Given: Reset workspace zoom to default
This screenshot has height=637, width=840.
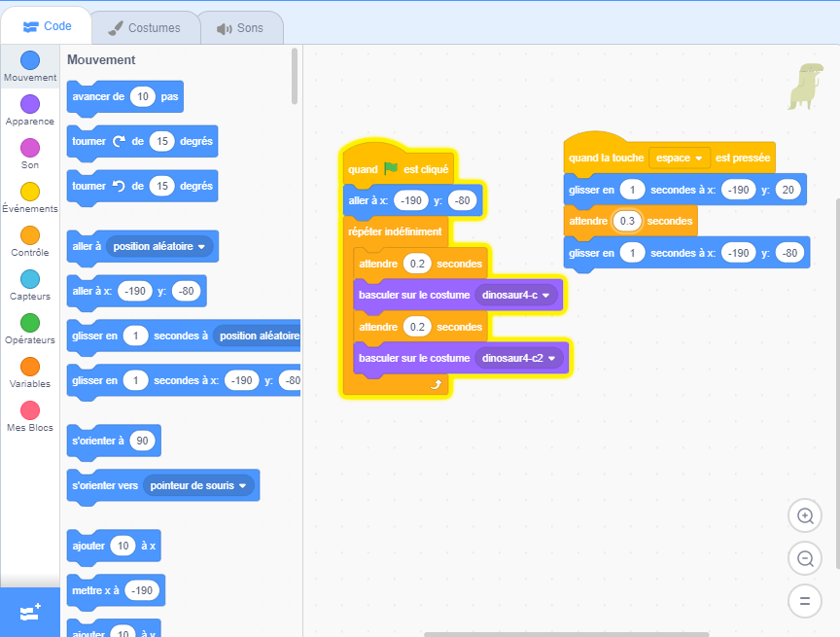Looking at the screenshot, I should coord(804,600).
